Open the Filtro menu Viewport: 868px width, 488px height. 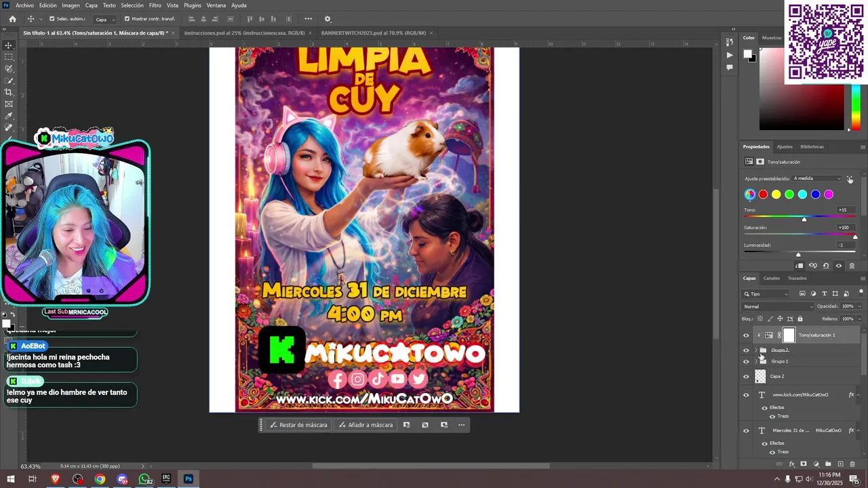coord(155,5)
